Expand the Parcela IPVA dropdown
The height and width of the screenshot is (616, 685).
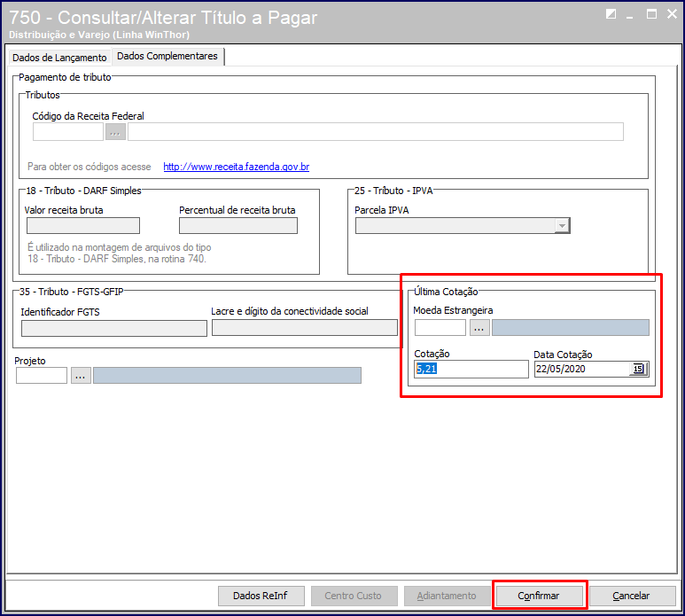(x=562, y=226)
